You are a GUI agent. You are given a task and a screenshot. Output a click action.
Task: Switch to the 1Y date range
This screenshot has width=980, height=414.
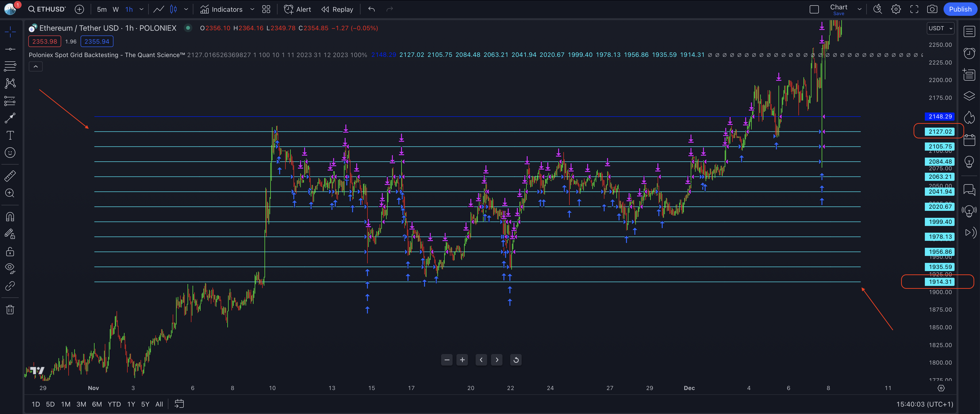[131, 404]
